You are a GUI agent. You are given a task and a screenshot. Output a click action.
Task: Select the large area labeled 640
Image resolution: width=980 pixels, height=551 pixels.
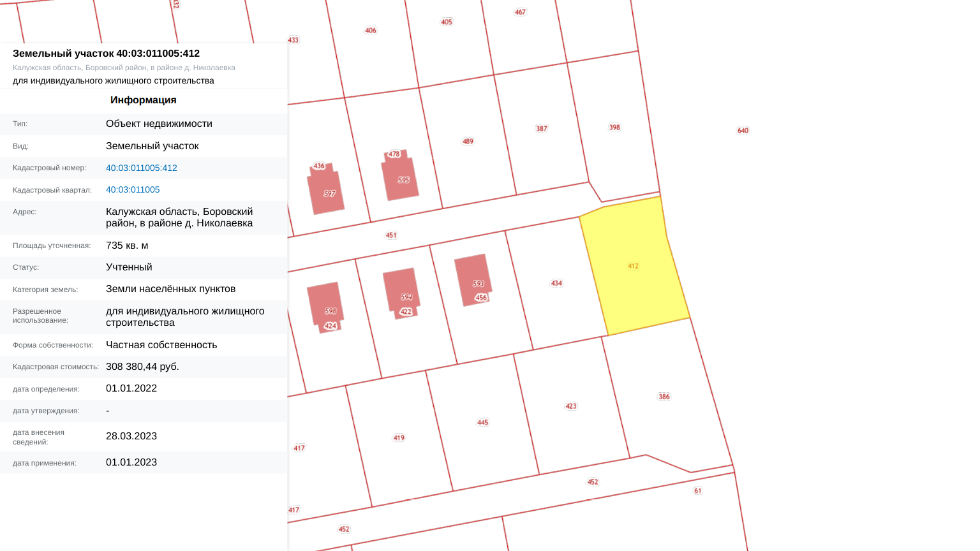click(743, 131)
